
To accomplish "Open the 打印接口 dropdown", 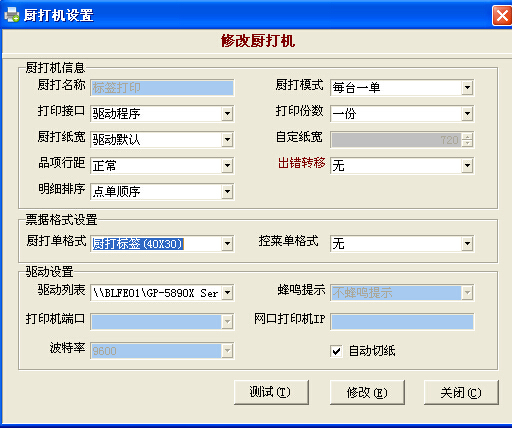I will pyautogui.click(x=227, y=114).
